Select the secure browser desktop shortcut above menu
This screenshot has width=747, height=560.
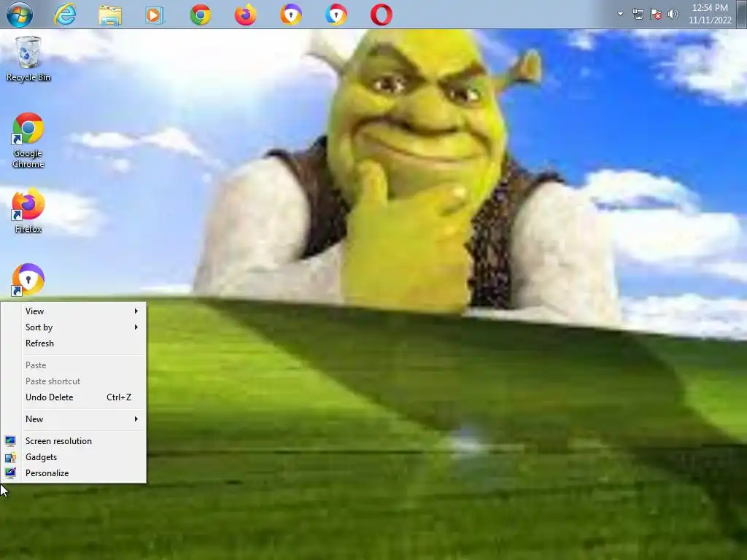[x=28, y=280]
